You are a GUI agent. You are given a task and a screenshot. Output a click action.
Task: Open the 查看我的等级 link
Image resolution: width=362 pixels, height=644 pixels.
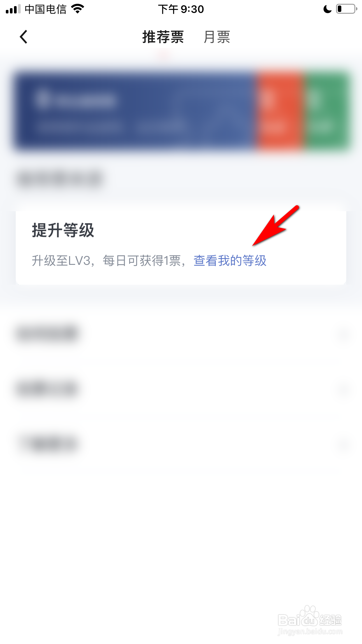230,260
